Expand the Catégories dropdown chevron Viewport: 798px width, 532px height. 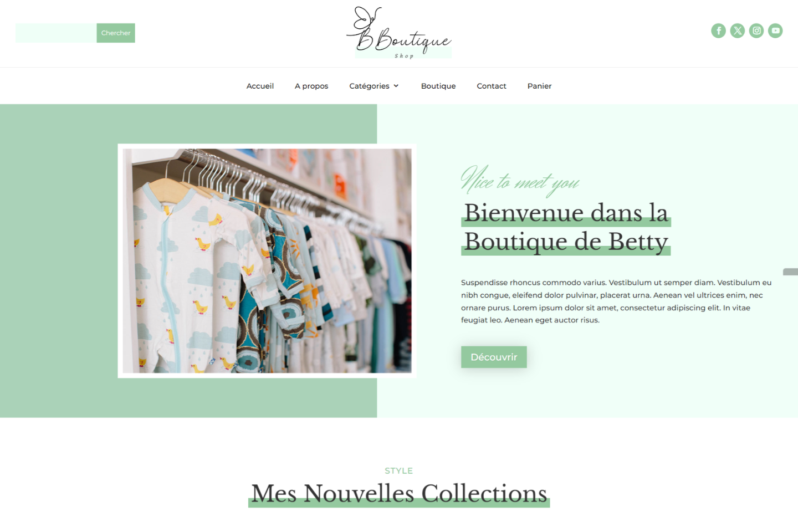(396, 86)
